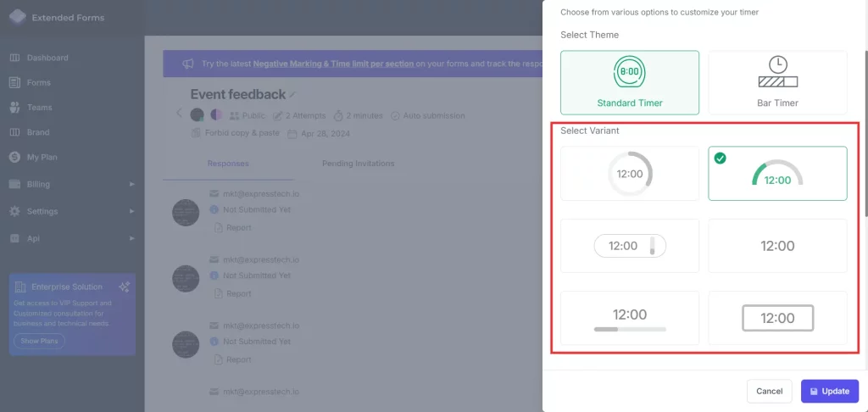The width and height of the screenshot is (868, 412).
Task: Select the Standard Timer theme
Action: [x=629, y=82]
